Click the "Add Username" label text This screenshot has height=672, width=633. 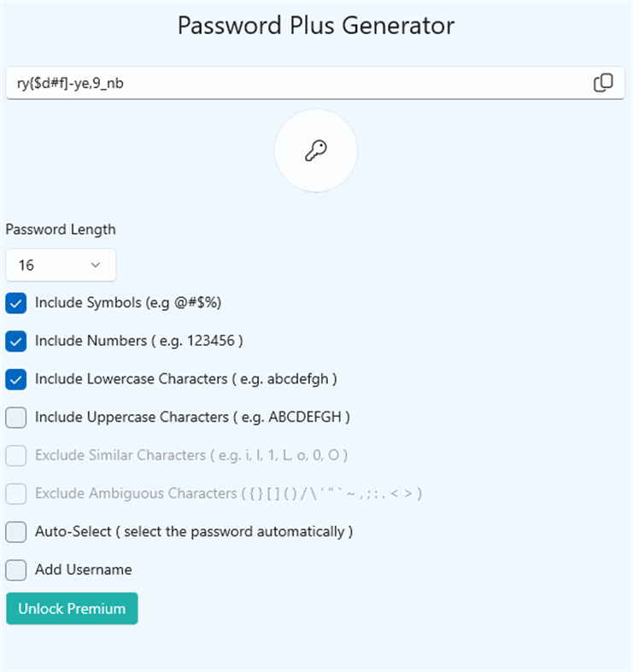84,570
